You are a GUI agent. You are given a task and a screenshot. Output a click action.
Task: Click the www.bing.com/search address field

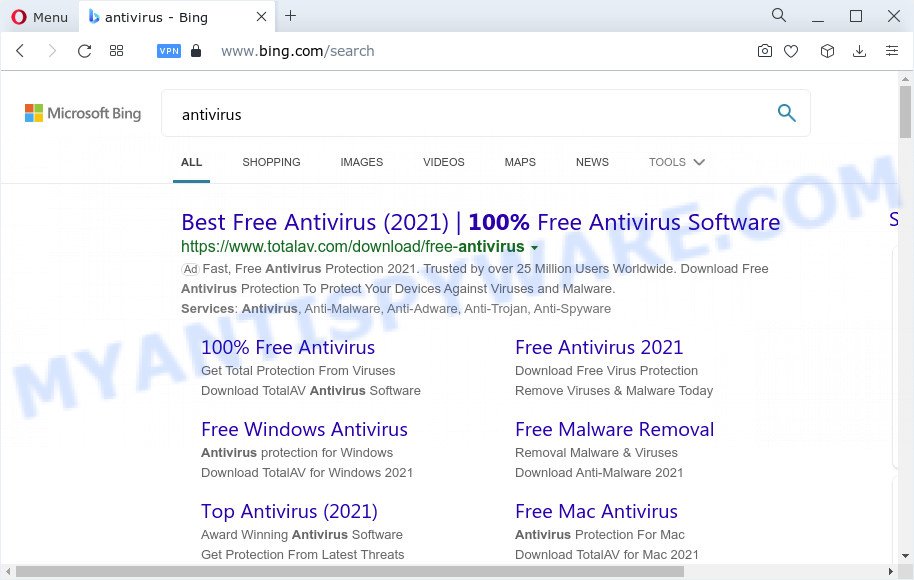(x=297, y=51)
